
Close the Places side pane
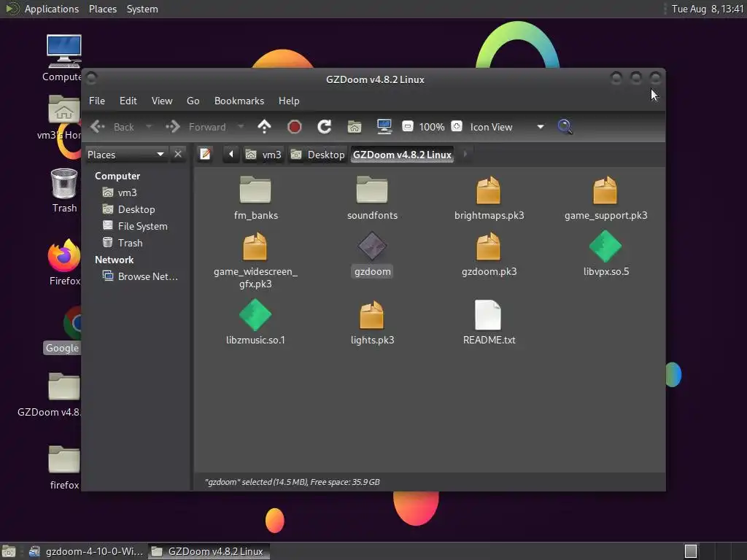point(178,155)
